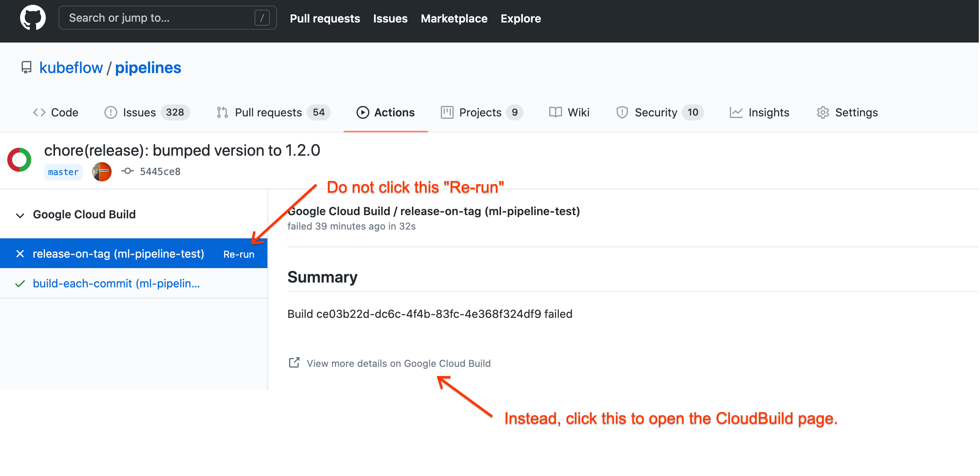Screen dimensions: 980x476
Task: Click the commit icon beside 5445ce8
Action: (x=128, y=171)
